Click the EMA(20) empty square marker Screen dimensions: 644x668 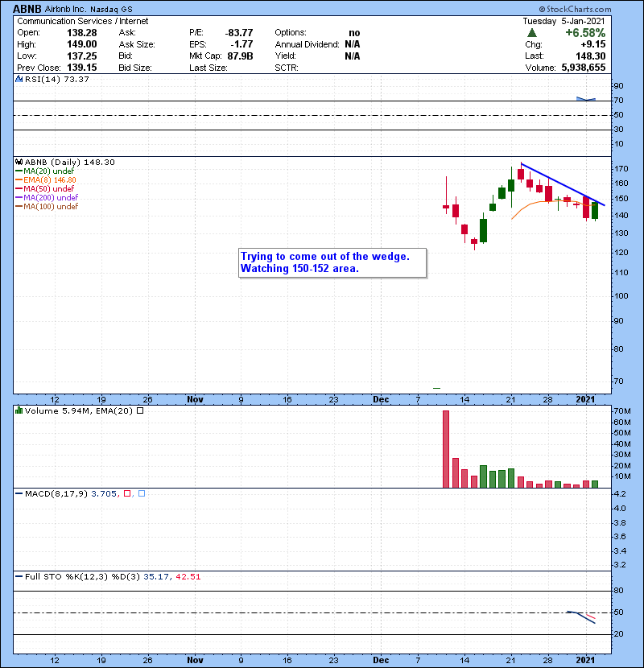pyautogui.click(x=140, y=410)
